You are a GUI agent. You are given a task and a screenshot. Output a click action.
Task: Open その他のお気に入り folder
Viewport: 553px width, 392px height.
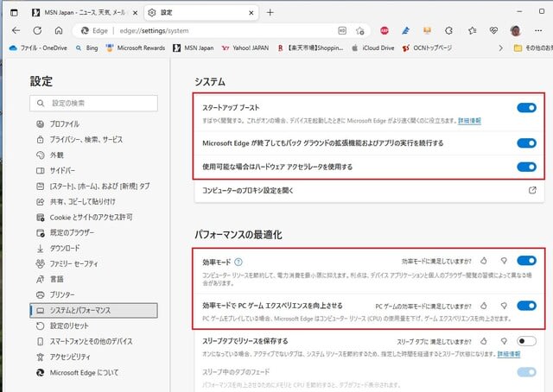533,48
